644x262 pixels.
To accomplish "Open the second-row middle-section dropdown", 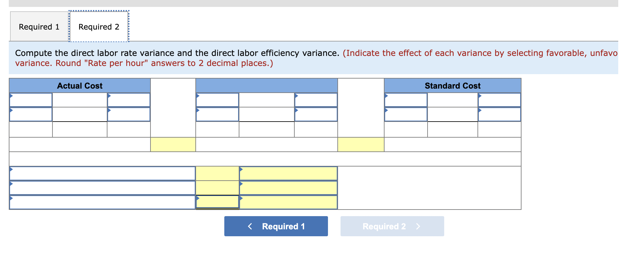I will tap(217, 114).
